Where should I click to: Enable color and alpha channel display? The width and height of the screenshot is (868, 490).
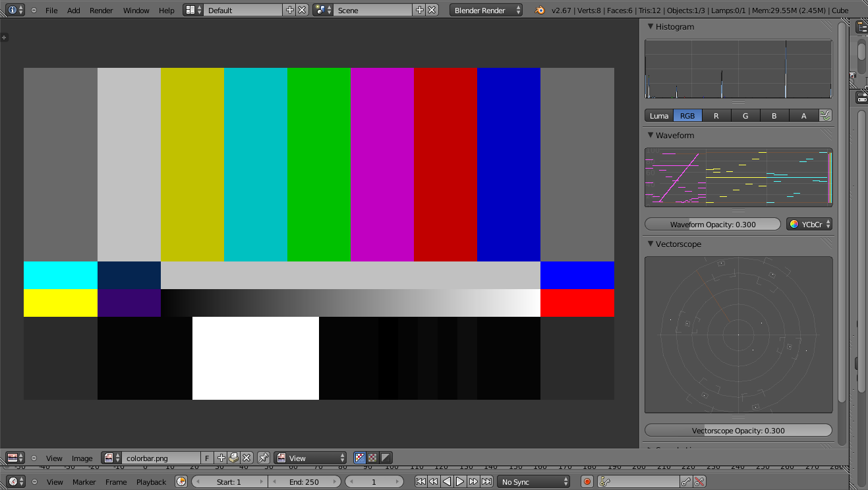(x=360, y=458)
